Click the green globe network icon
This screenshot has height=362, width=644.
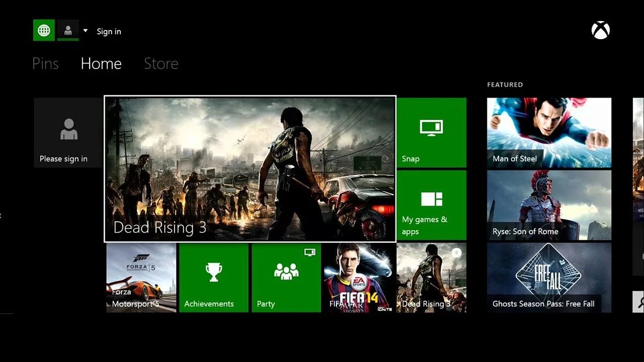point(43,30)
